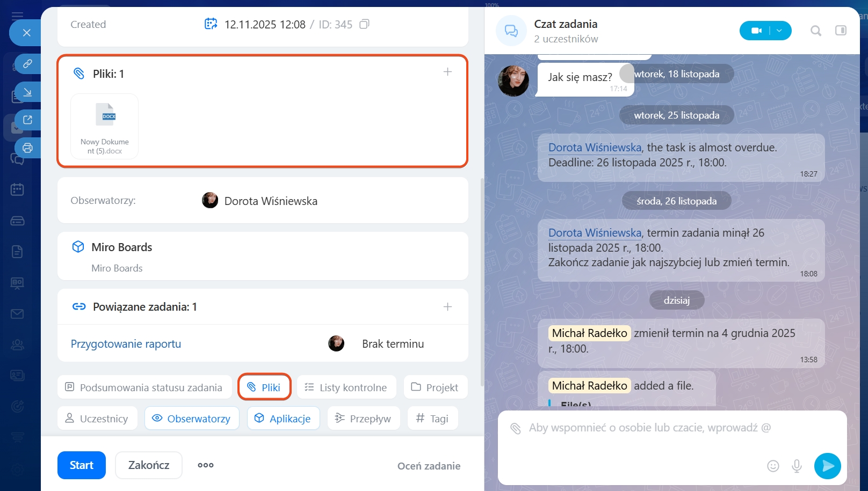Search in the task chat

coord(816,31)
